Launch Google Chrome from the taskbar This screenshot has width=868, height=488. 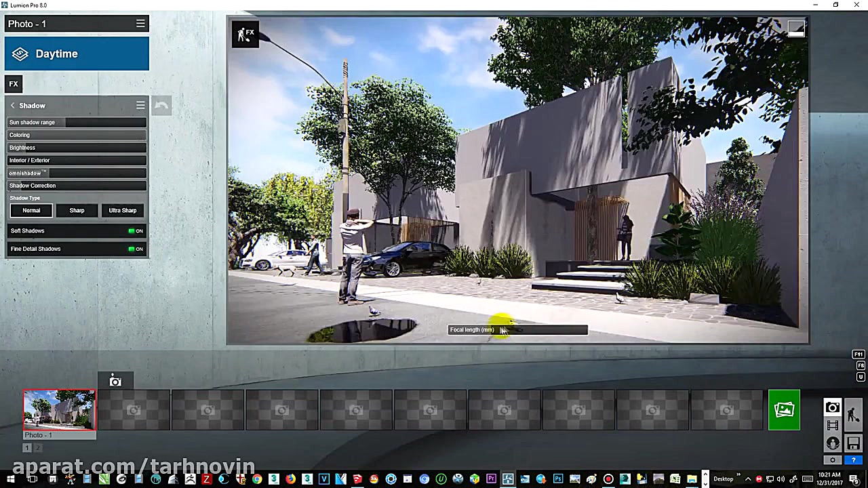[257, 479]
